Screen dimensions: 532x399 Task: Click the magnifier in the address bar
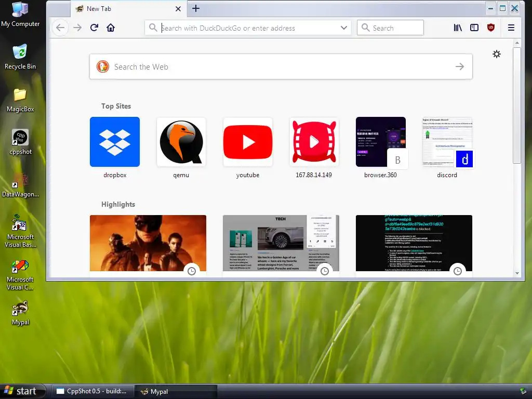click(x=153, y=28)
